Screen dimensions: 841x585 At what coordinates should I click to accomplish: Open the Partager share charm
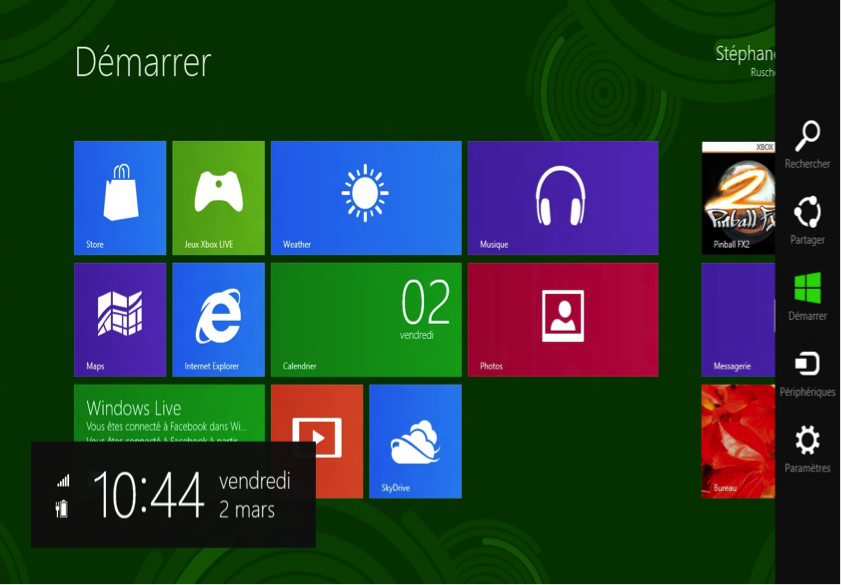pos(807,220)
